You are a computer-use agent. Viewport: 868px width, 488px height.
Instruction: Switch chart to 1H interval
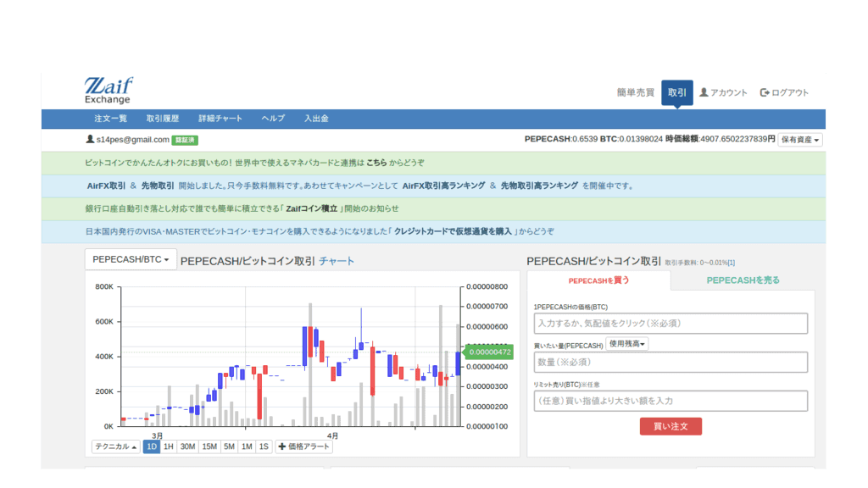(x=169, y=446)
